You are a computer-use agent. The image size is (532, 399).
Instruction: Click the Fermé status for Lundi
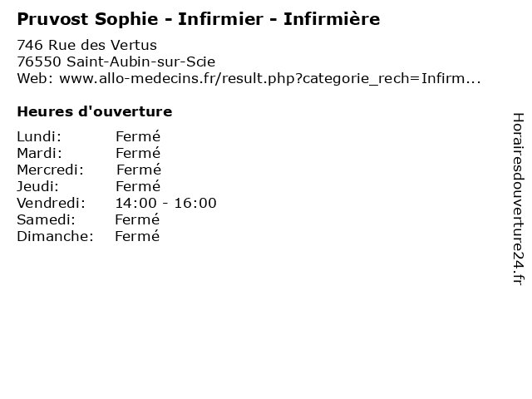pyautogui.click(x=138, y=136)
